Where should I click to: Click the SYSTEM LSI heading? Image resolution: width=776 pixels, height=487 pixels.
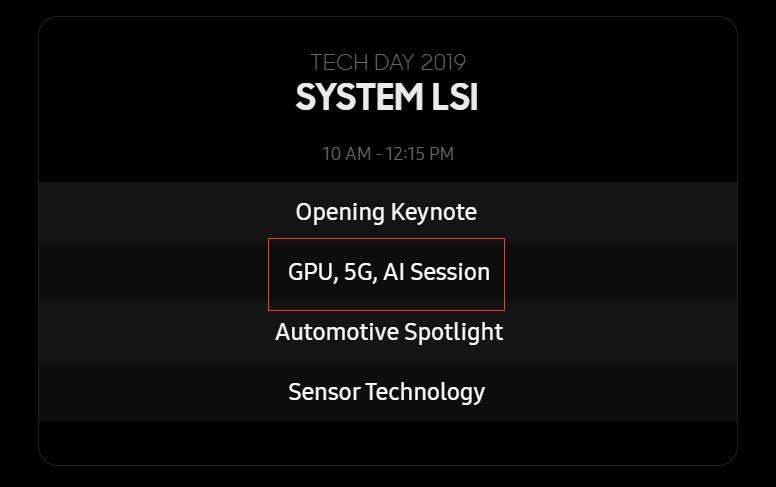click(387, 98)
